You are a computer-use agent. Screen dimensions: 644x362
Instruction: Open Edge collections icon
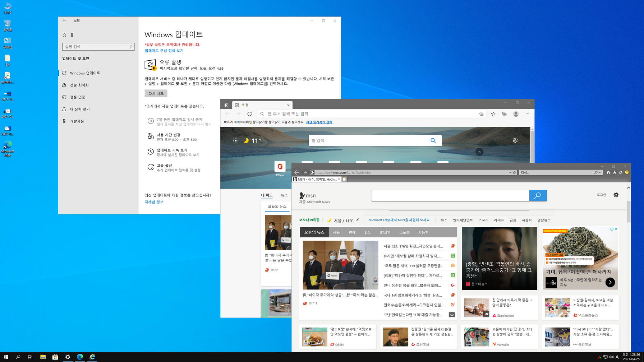(505, 114)
